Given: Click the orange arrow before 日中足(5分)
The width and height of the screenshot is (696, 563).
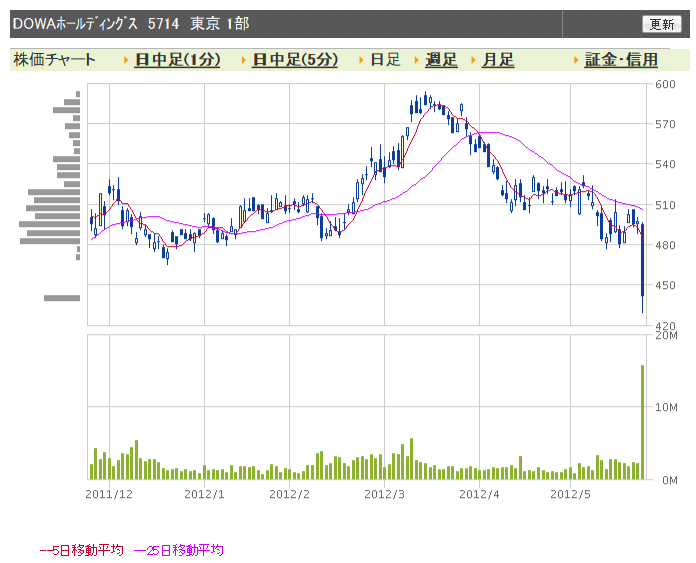Looking at the screenshot, I should click(244, 60).
